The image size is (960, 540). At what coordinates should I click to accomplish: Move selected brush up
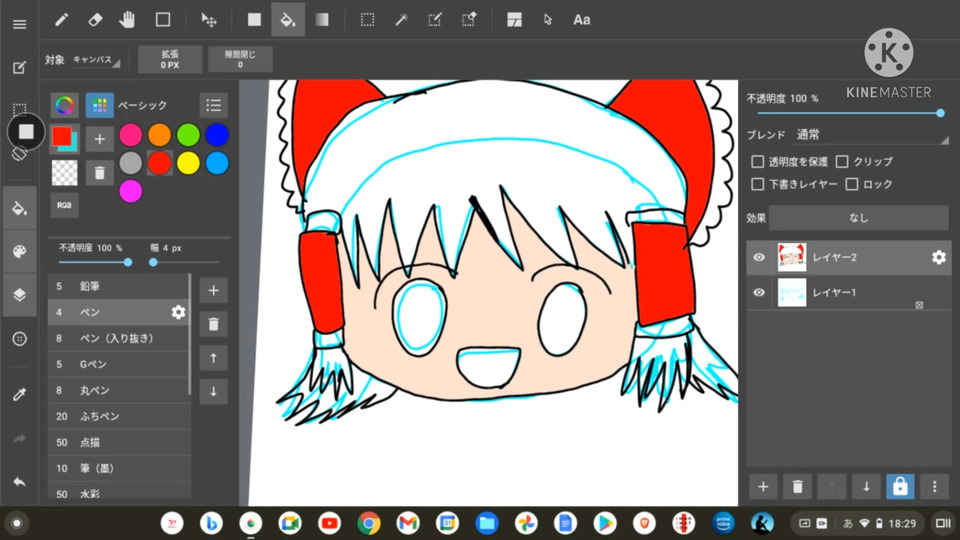point(214,358)
